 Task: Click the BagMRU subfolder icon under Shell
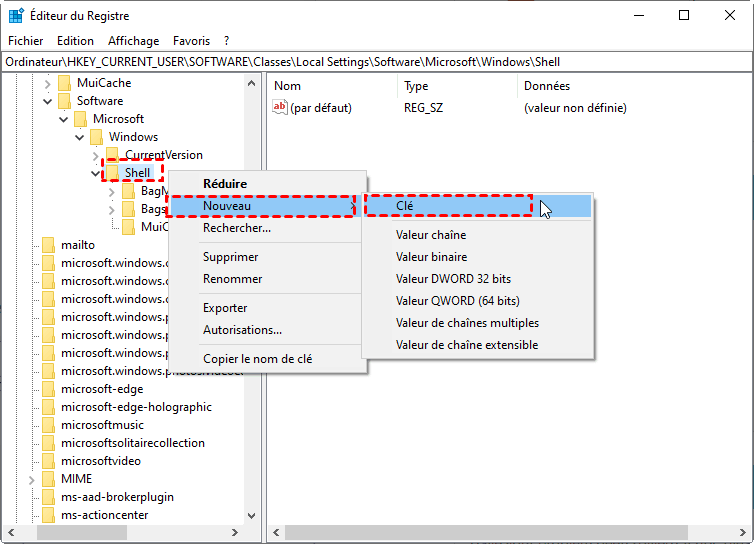pos(128,191)
